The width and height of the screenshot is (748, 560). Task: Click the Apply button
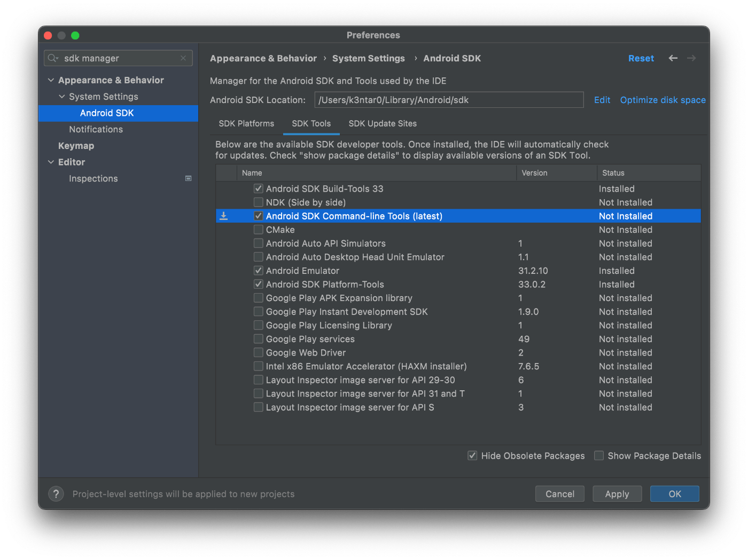click(x=617, y=494)
